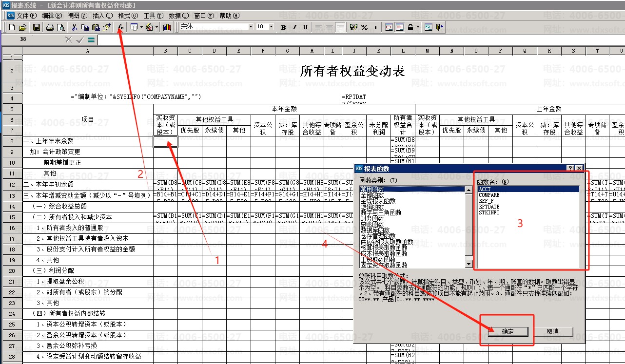Toggle Bold formatting button
Image resolution: width=625 pixels, height=364 pixels.
pos(284,27)
